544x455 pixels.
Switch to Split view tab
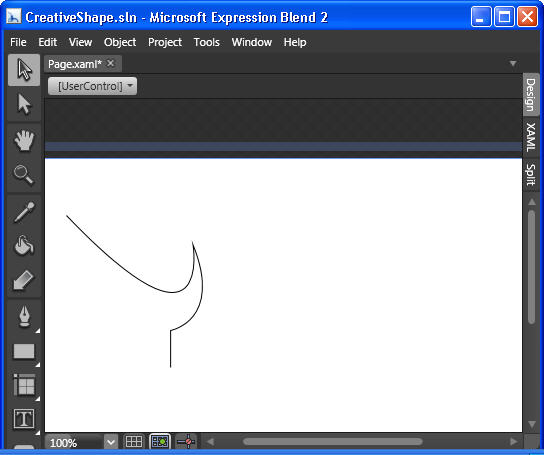531,175
